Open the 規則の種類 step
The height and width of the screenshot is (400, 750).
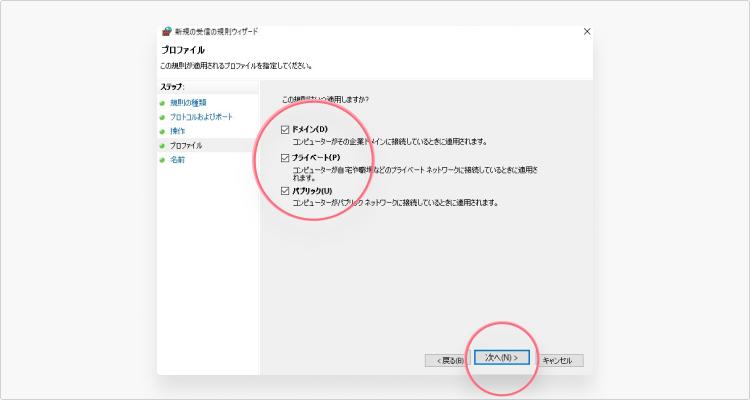click(188, 103)
